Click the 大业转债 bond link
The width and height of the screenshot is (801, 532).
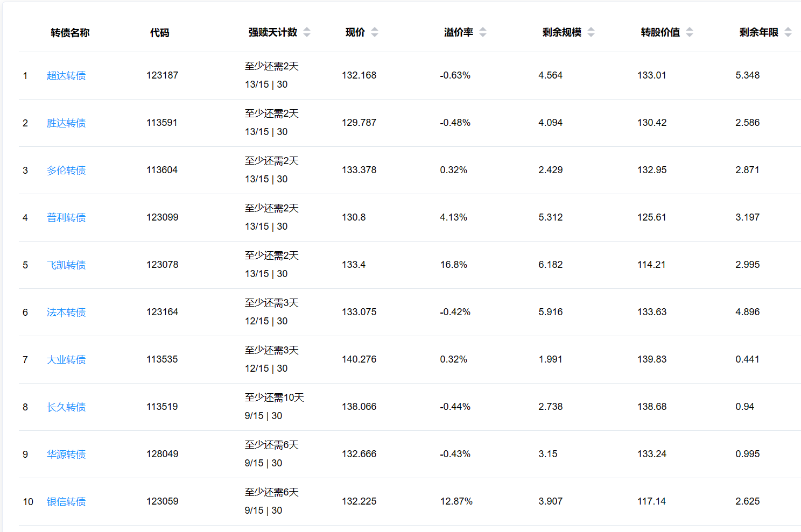(x=66, y=360)
